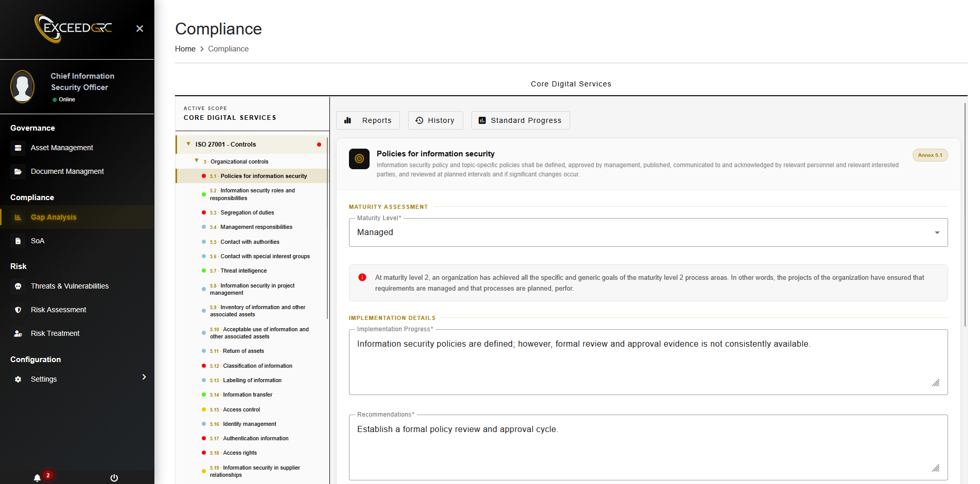Open the SoA document icon
The height and width of the screenshot is (484, 980).
tap(18, 241)
